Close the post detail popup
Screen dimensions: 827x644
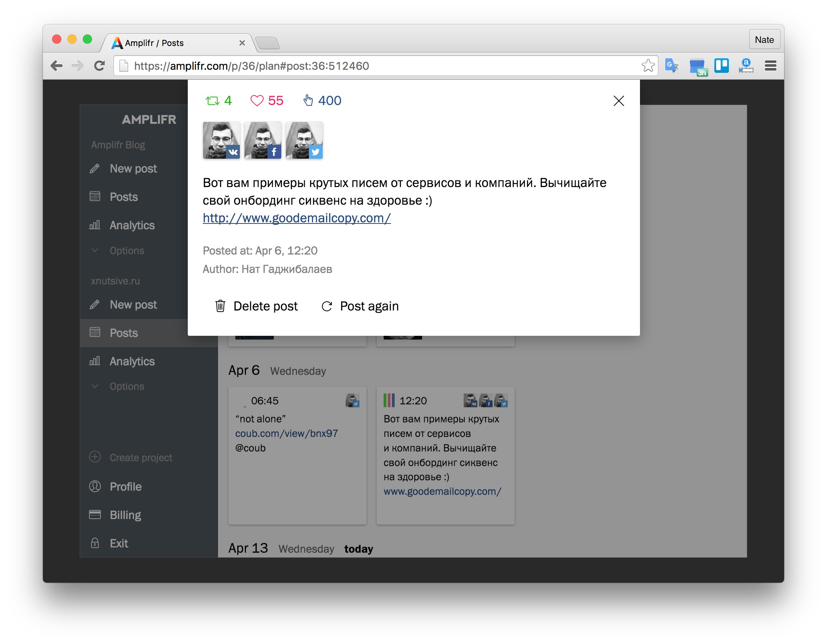pos(619,101)
